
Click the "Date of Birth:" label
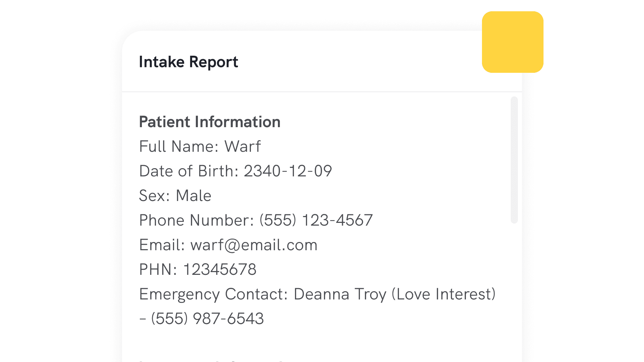189,171
